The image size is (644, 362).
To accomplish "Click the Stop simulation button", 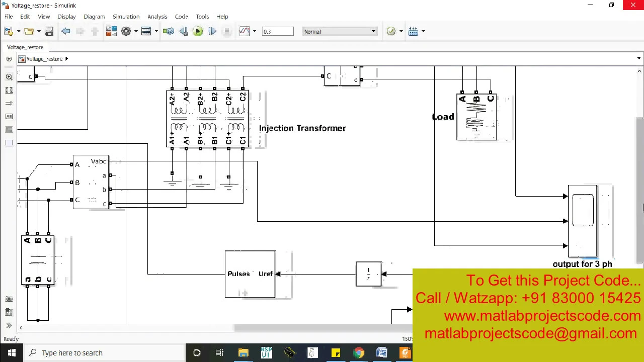I will tap(227, 32).
